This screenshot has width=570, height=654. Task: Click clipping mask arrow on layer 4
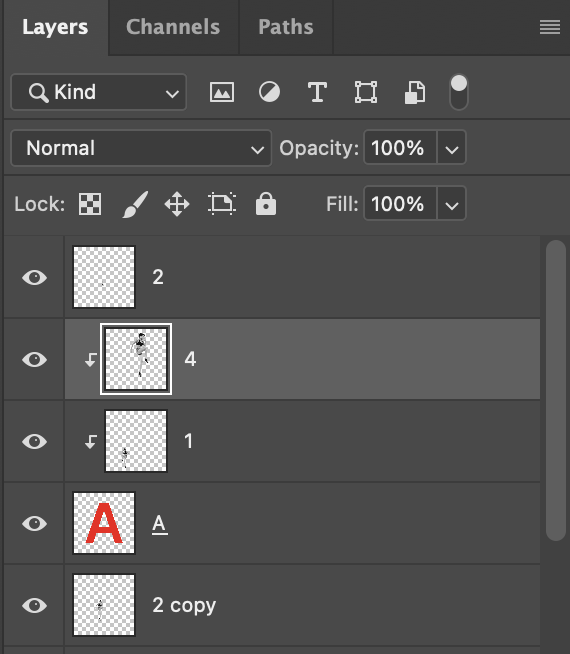(90, 360)
